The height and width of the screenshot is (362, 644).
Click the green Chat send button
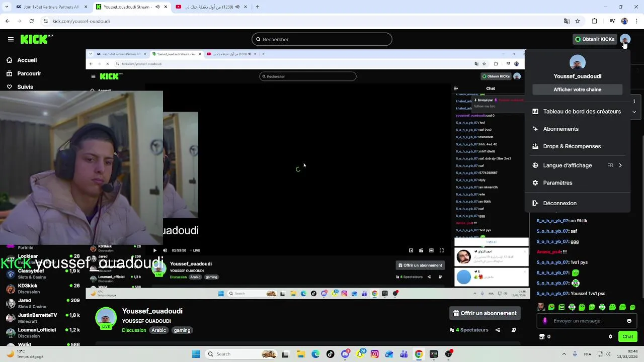pyautogui.click(x=628, y=337)
